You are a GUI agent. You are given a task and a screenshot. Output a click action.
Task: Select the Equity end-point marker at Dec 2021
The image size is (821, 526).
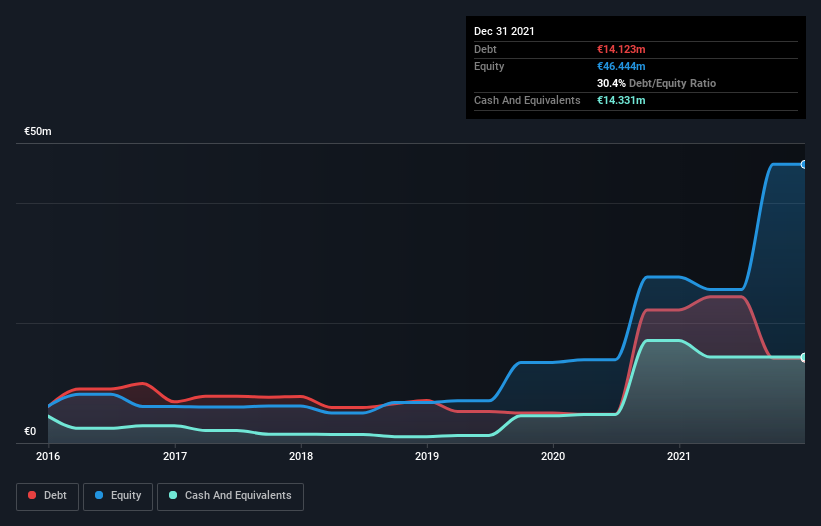[804, 164]
